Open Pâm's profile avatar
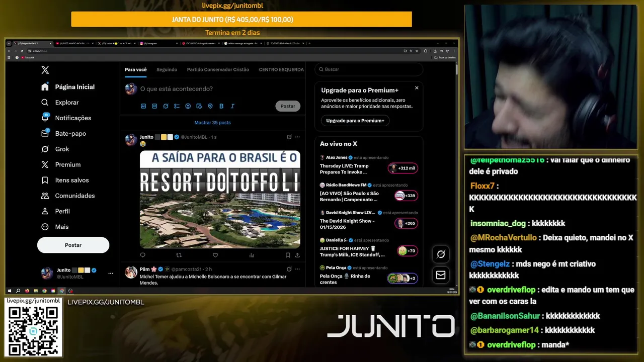 click(131, 273)
